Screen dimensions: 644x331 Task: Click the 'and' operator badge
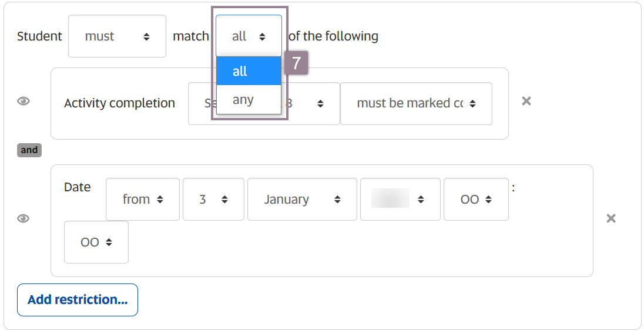[x=29, y=150]
